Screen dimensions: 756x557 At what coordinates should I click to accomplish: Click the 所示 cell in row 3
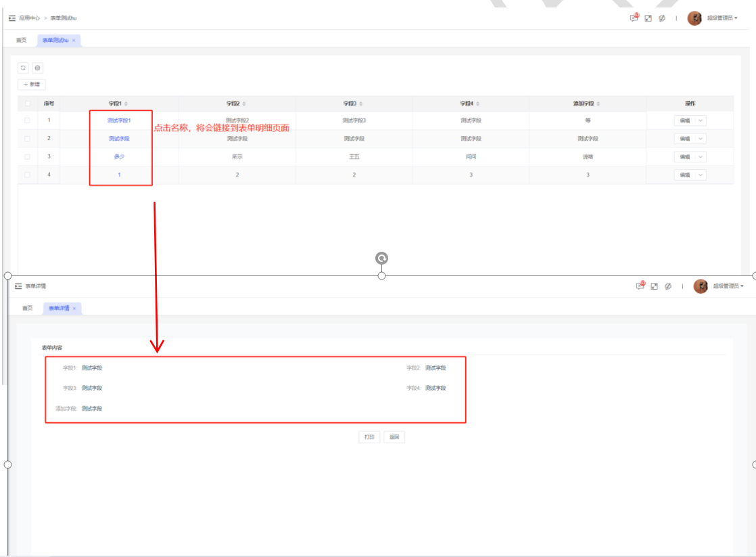[x=237, y=157]
